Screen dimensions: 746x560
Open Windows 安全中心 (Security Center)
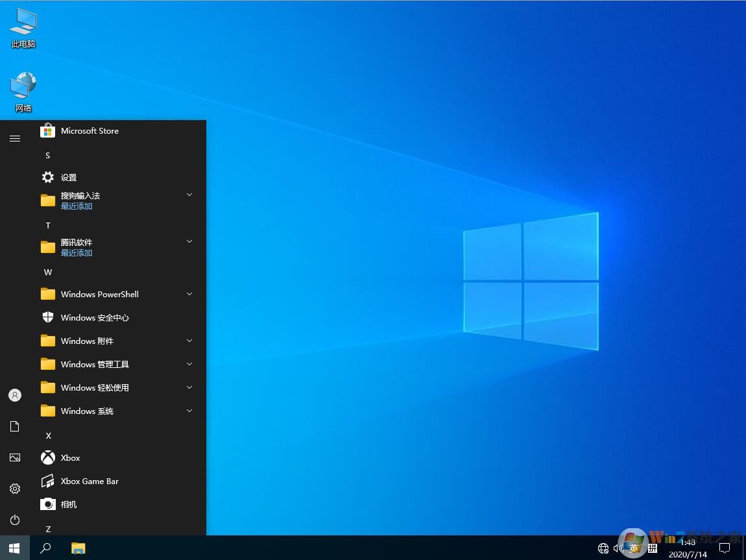click(x=95, y=317)
